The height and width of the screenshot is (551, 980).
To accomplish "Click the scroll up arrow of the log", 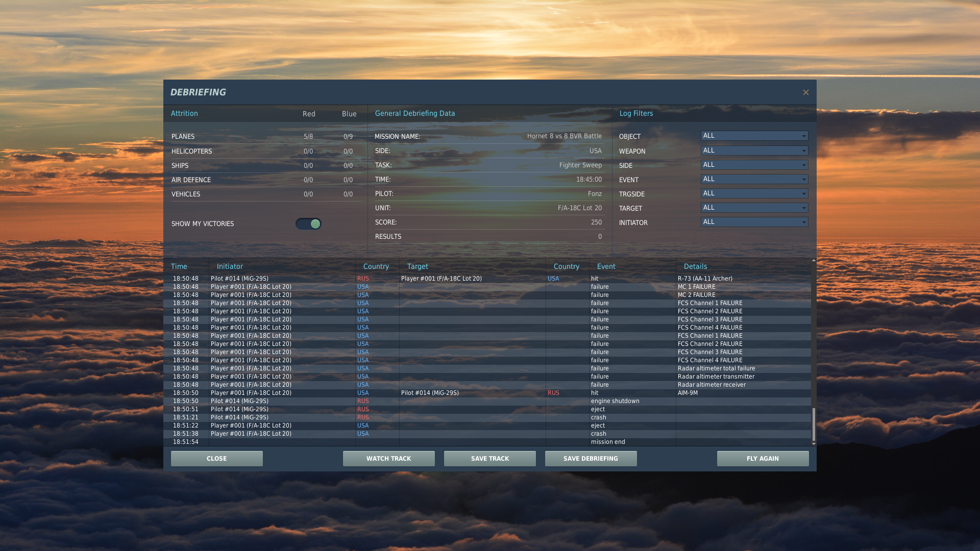I will [x=814, y=261].
